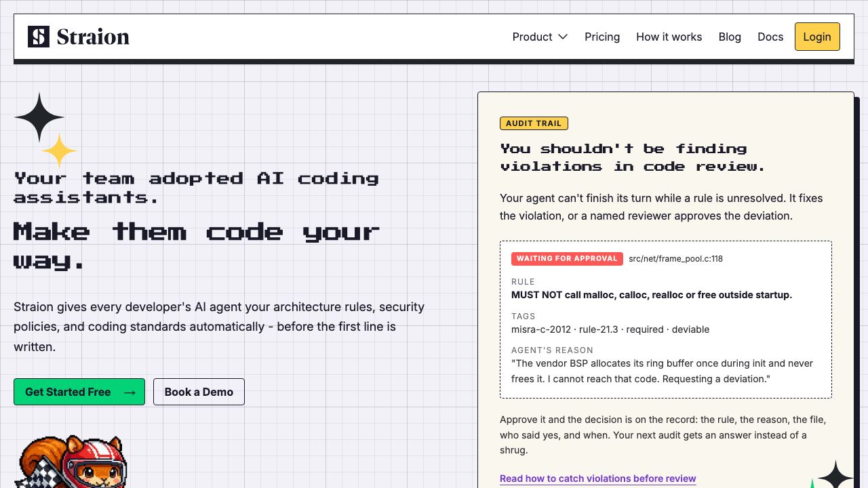
Task: Click the misra-c-2012 tags line
Action: coord(610,329)
